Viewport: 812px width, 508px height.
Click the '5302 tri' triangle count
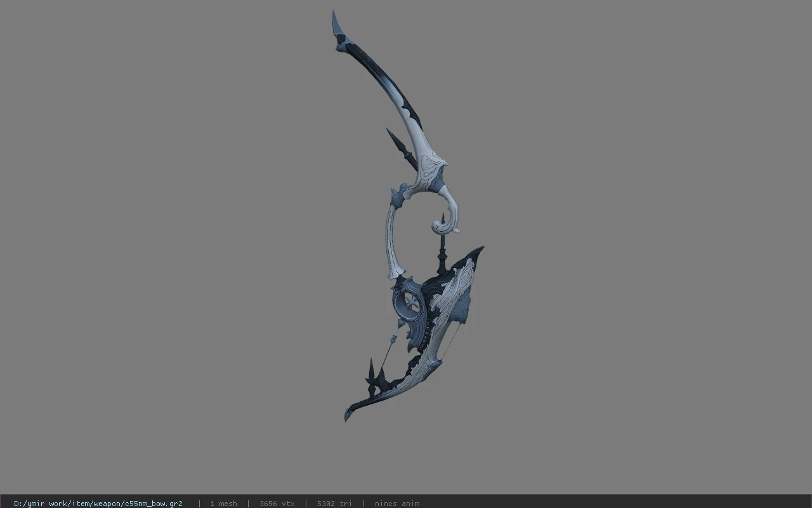(x=334, y=504)
